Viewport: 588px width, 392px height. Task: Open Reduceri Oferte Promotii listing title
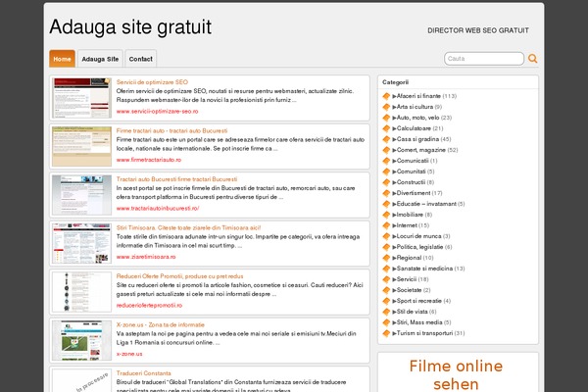click(179, 276)
